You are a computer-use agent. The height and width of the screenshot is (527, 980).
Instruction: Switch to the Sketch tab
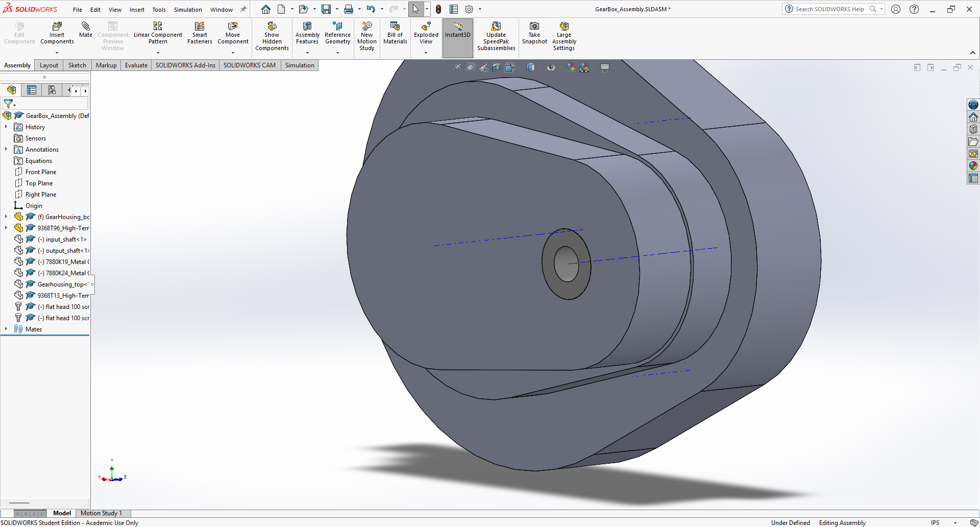(77, 65)
